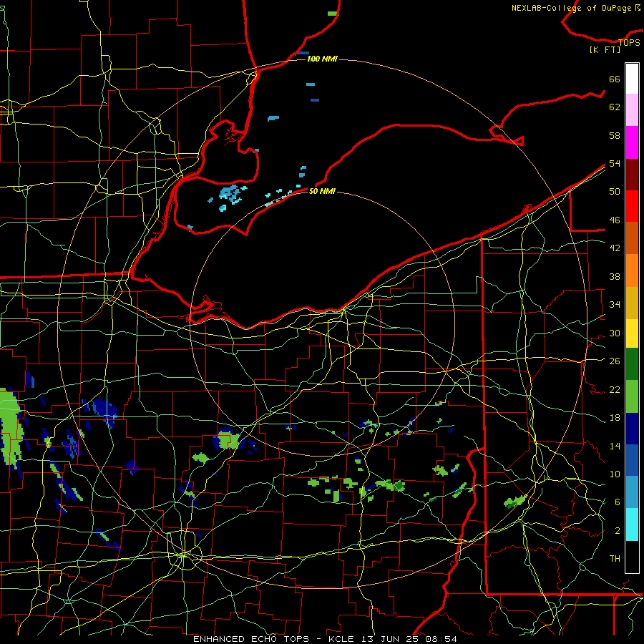Screen dimensions: 644x644
Task: Click the green echo on the far-right Pennsylvania side
Action: coord(514,501)
